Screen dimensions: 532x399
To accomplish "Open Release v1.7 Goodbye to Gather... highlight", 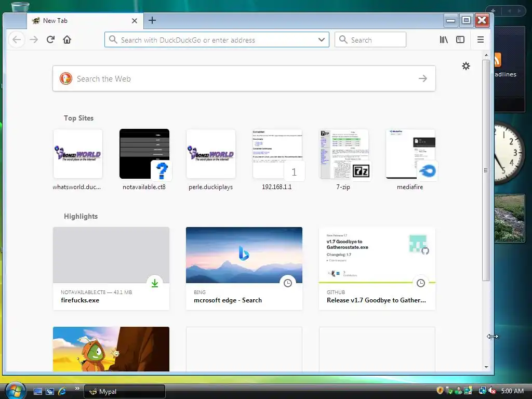I will [377, 269].
